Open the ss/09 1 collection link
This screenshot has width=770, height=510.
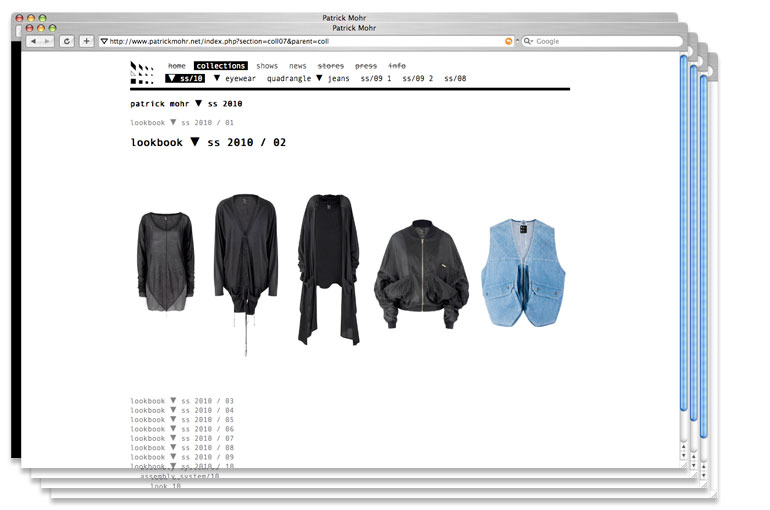pyautogui.click(x=376, y=78)
